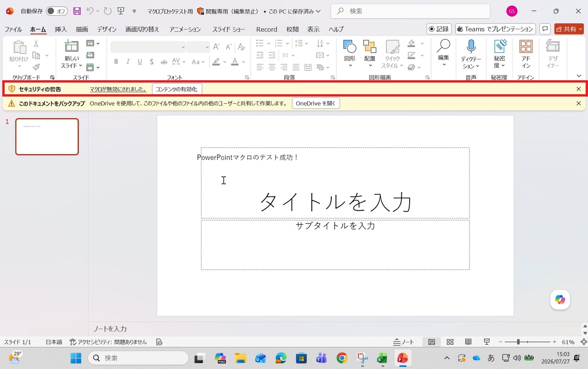Expand the ribbon display options chevron

point(579,76)
